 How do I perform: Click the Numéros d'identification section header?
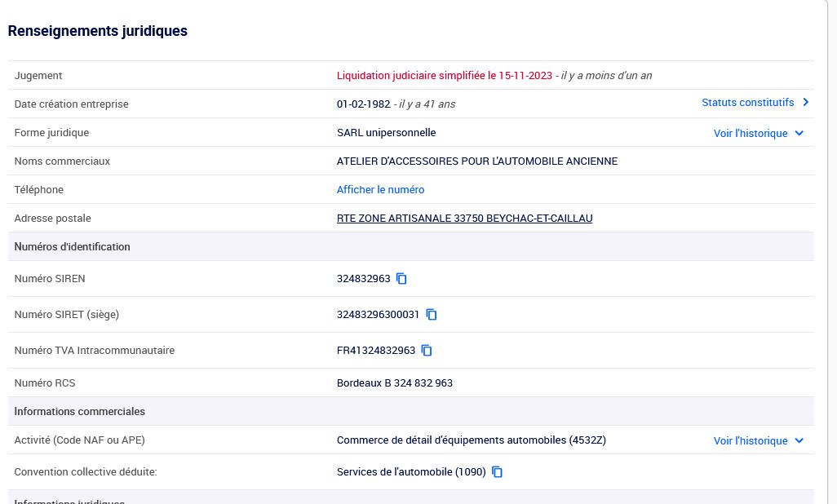(72, 247)
